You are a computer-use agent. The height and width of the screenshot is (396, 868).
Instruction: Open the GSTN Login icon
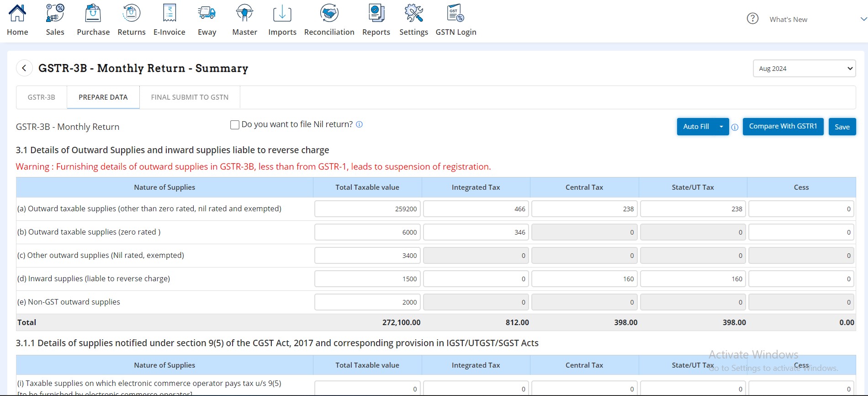pyautogui.click(x=456, y=13)
